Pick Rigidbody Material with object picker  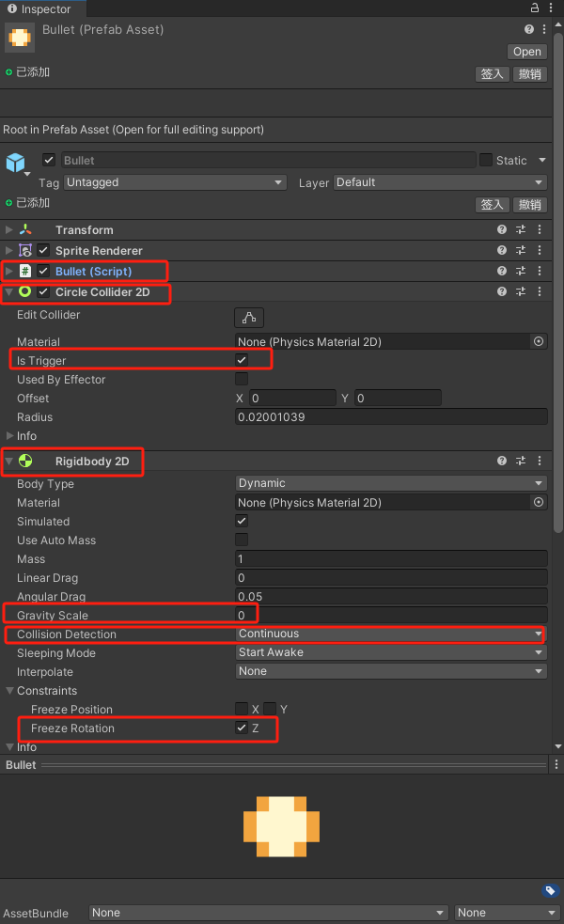click(x=538, y=503)
